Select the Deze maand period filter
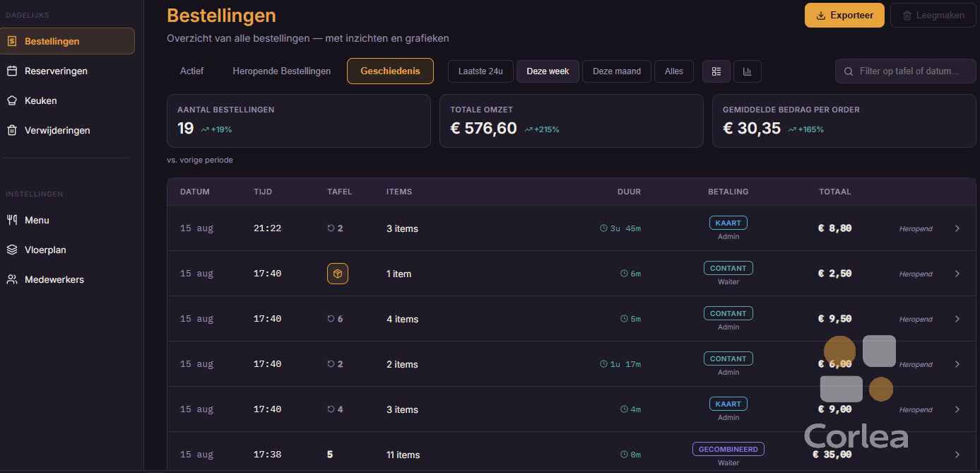This screenshot has width=980, height=473. coord(617,71)
